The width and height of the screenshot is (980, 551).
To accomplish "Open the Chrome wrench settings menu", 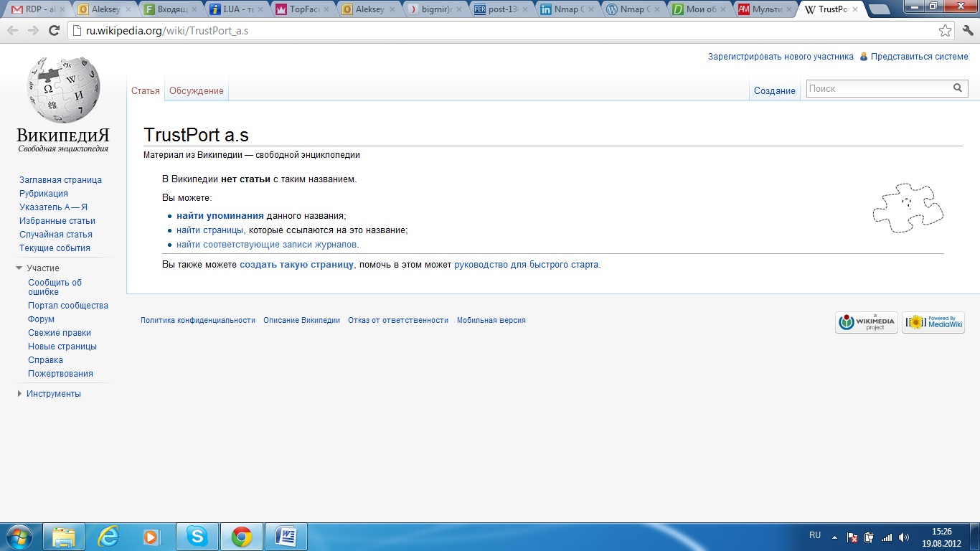I will 967,31.
